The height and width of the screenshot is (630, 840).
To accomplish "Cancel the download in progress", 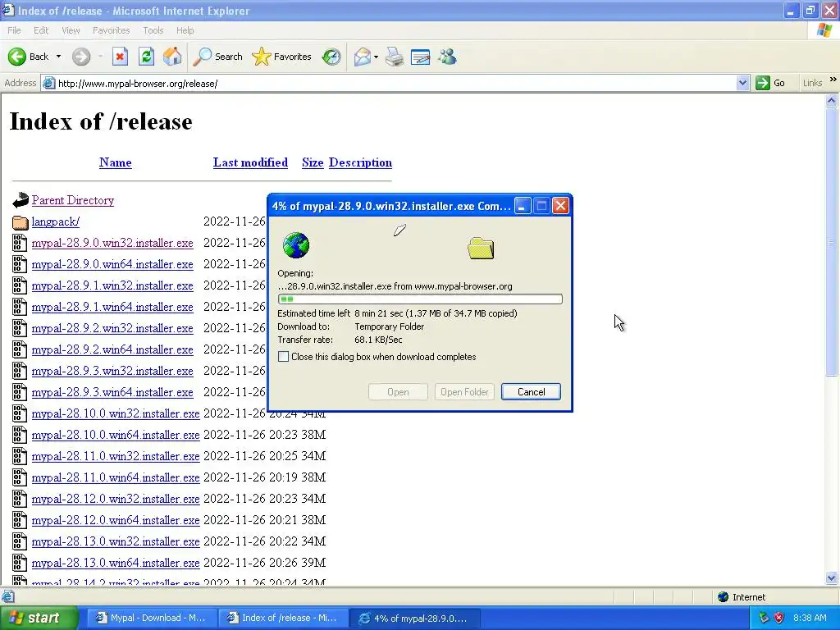I will click(x=531, y=391).
